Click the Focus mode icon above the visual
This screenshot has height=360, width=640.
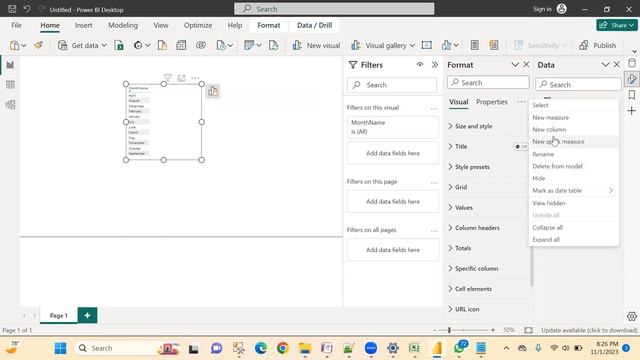pyautogui.click(x=182, y=78)
